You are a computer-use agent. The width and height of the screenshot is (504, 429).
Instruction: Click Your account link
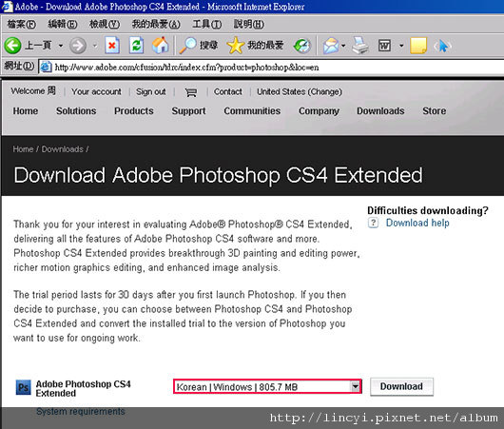coord(96,91)
